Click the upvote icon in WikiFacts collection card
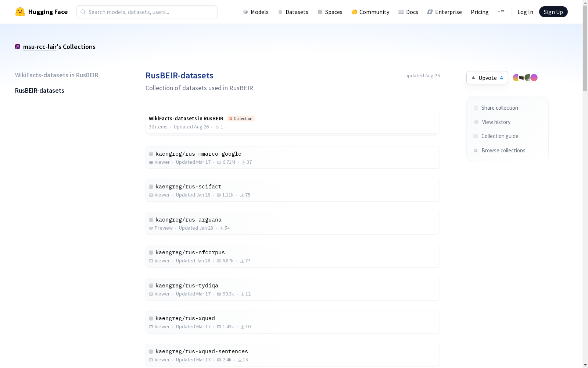 [x=217, y=127]
